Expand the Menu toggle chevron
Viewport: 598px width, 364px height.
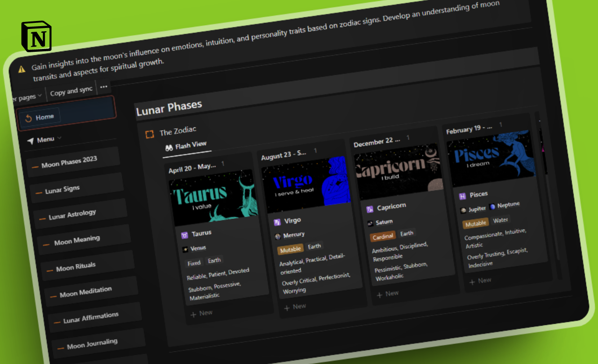(59, 138)
